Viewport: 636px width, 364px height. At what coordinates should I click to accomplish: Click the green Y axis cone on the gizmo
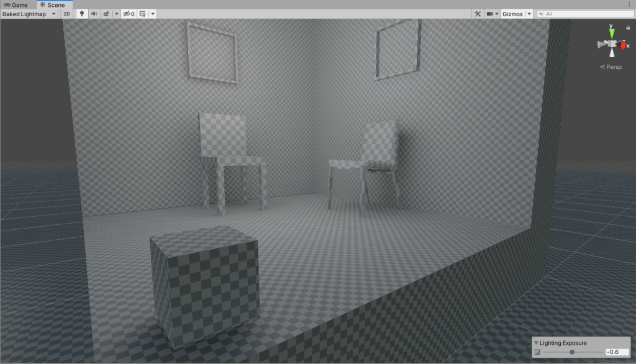(612, 33)
